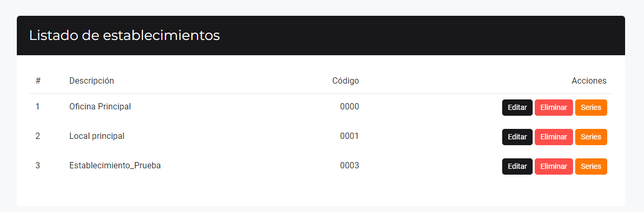Click the Descripción column header

pos(91,80)
